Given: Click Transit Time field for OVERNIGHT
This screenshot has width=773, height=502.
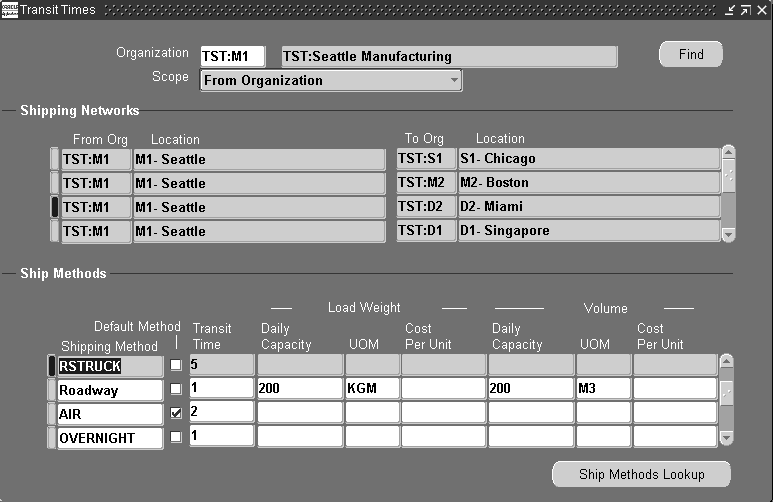Looking at the screenshot, I should click(222, 436).
